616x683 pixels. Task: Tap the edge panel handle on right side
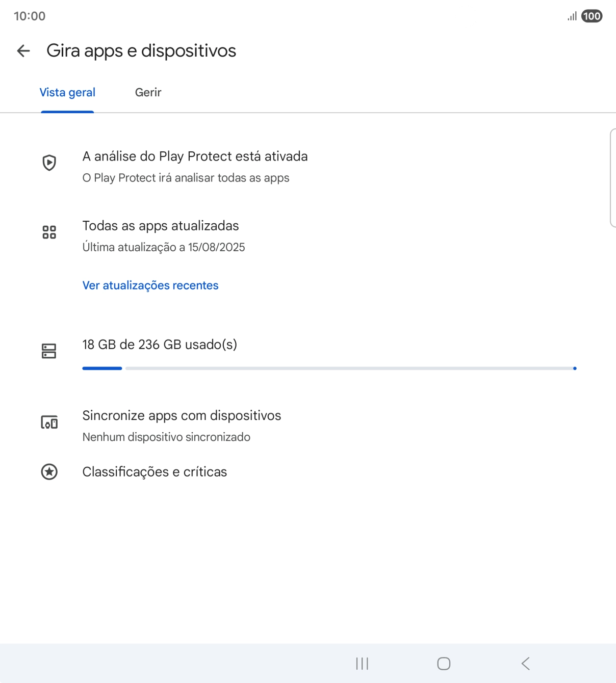(612, 177)
